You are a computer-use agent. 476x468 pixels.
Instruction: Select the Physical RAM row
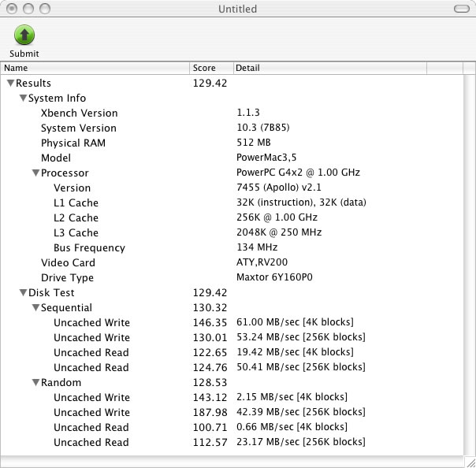click(232, 143)
